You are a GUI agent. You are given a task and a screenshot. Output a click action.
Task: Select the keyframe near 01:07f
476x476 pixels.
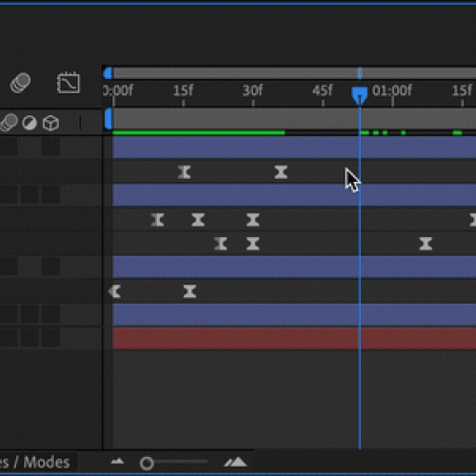tap(426, 244)
